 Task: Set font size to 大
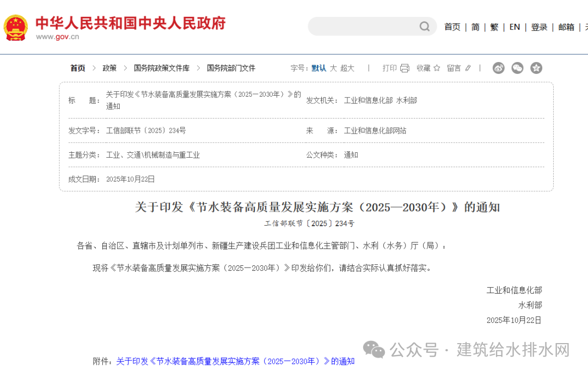333,68
